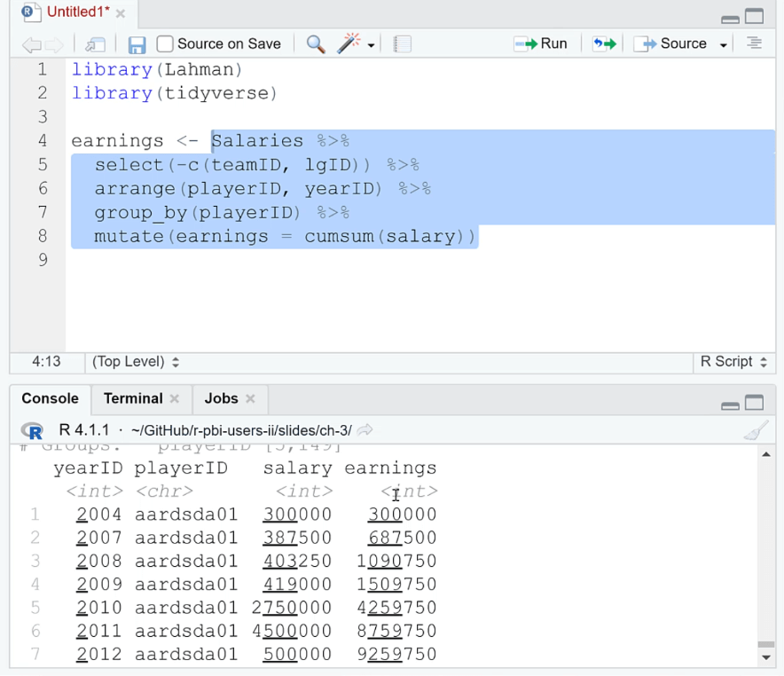Open the R Script file type dropdown

[x=733, y=361]
